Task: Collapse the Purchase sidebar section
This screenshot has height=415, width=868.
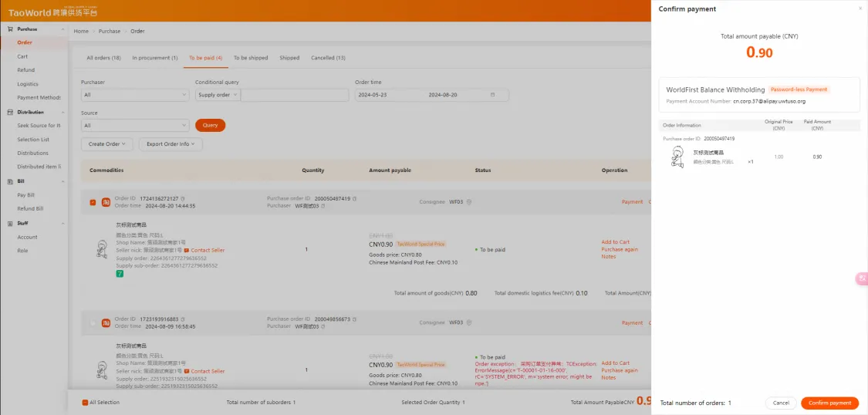Action: [x=62, y=29]
